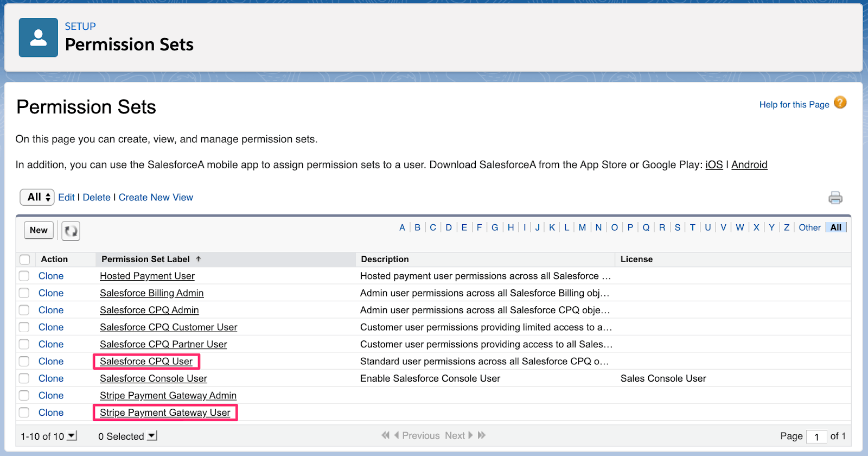Check the Salesforce CPQ Partner User checkbox
The height and width of the screenshot is (456, 868).
tap(24, 344)
